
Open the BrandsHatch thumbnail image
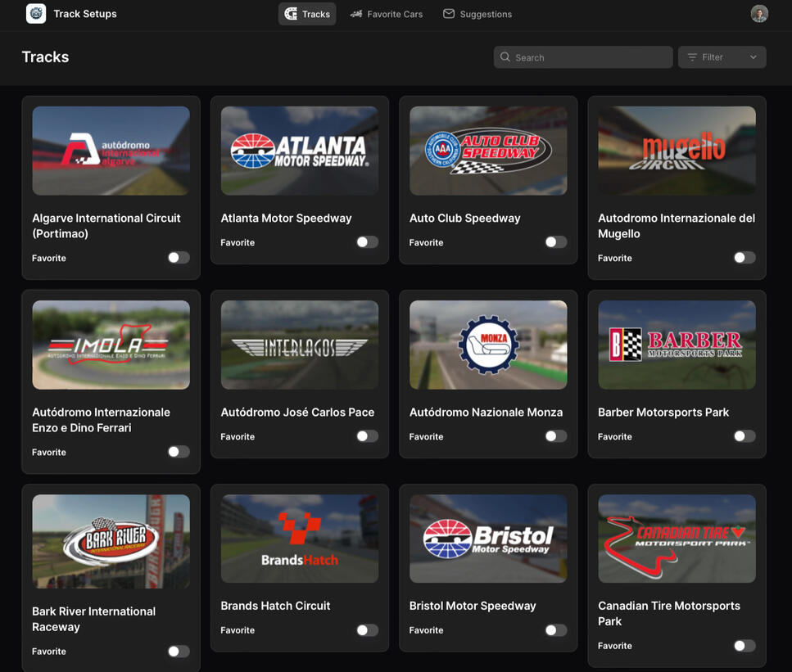pos(300,539)
